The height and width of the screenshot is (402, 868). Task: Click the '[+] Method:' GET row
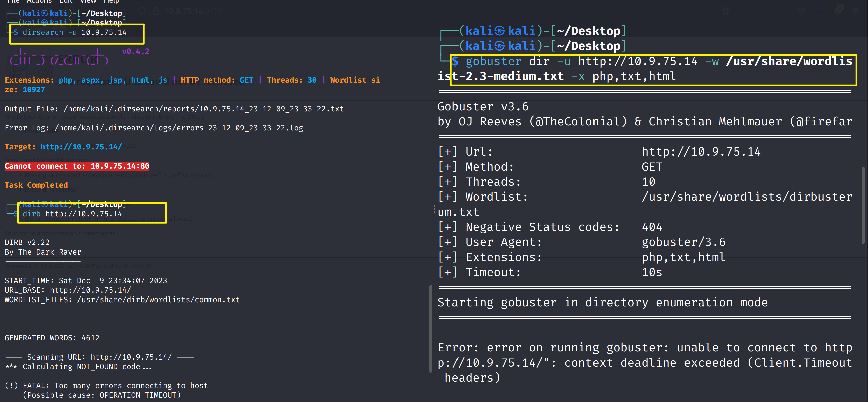pos(550,167)
